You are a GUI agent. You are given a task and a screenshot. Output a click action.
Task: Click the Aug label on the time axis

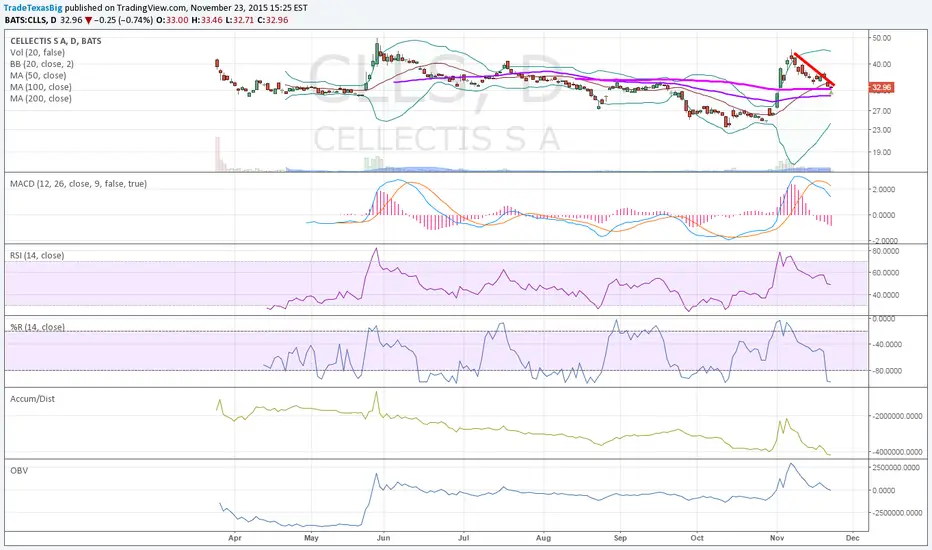543,538
